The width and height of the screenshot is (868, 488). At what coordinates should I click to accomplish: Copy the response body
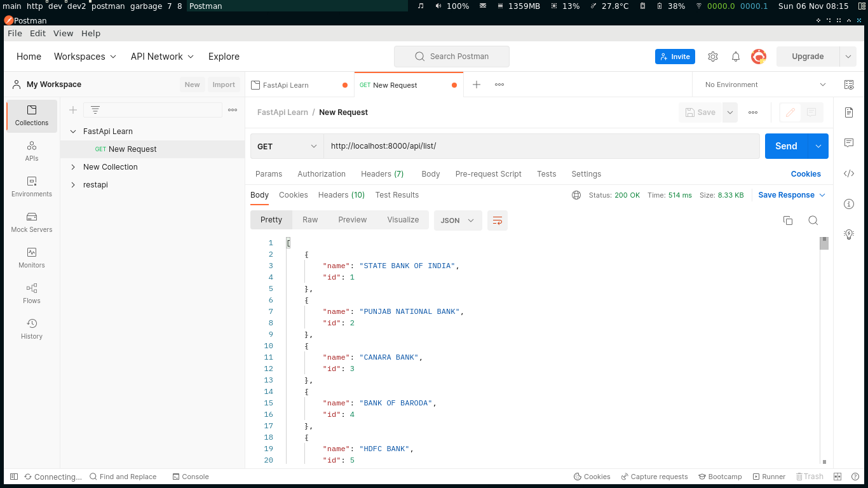click(788, 220)
